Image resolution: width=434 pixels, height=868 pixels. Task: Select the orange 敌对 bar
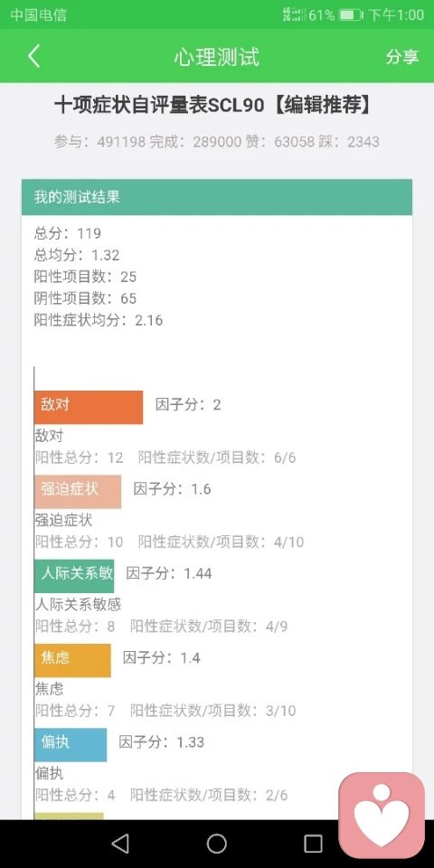tap(89, 407)
